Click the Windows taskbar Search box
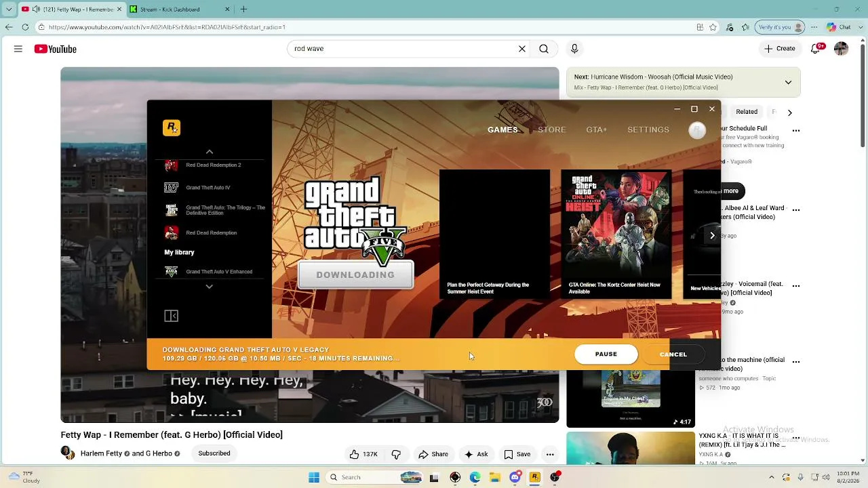 tap(374, 477)
